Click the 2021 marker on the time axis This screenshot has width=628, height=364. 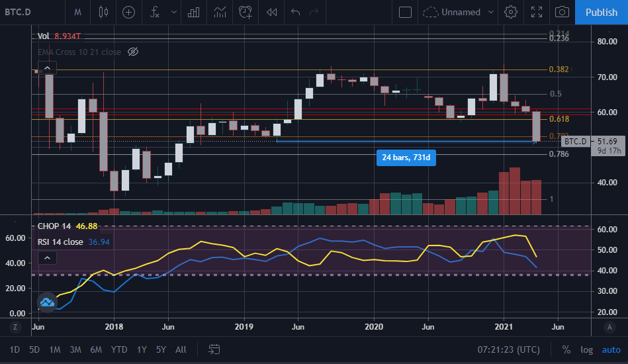point(504,327)
